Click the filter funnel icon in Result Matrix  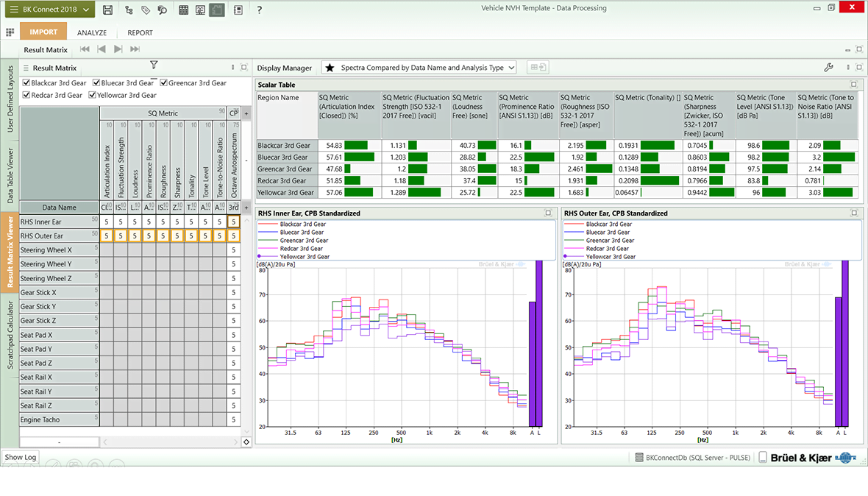(x=154, y=65)
